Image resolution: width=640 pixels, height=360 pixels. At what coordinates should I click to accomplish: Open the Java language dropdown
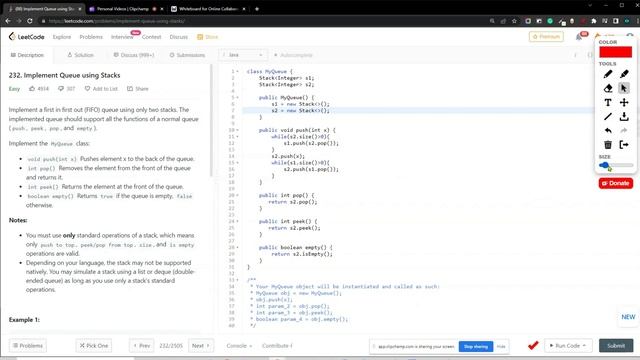click(243, 55)
